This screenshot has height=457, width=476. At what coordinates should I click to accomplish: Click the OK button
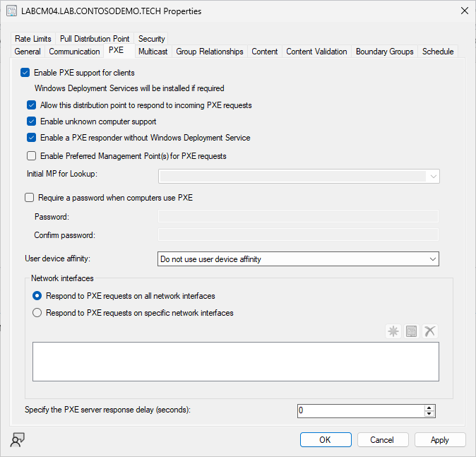click(326, 439)
